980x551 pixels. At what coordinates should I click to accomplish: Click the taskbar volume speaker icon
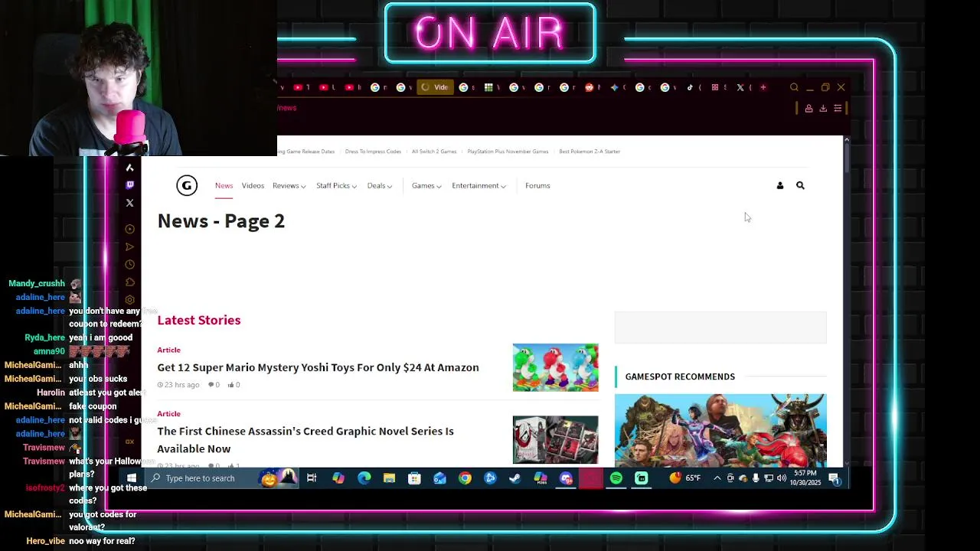[x=781, y=478]
